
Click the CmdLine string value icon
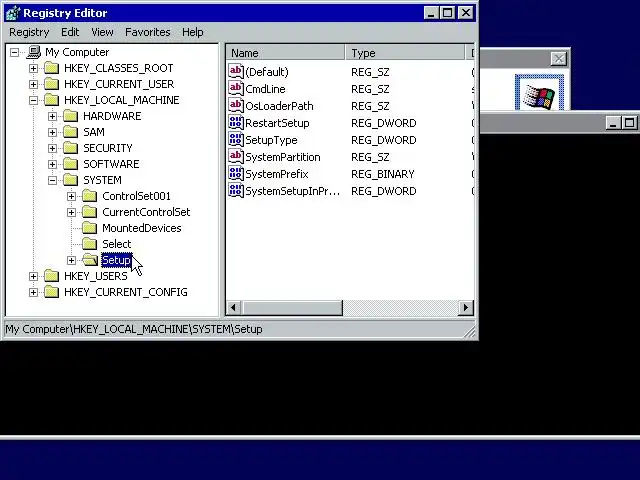(x=236, y=89)
